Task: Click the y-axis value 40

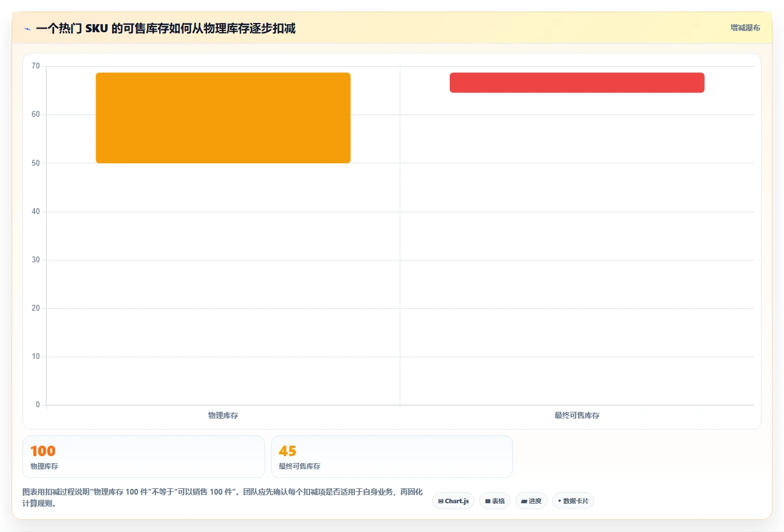Action: pyautogui.click(x=36, y=212)
